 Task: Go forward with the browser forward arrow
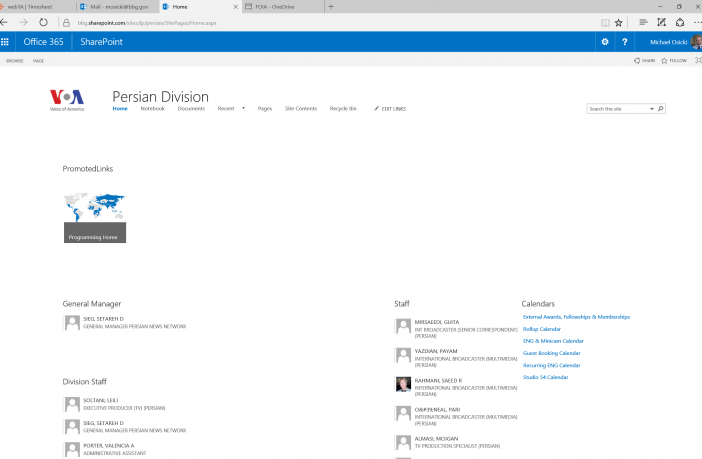(23, 22)
